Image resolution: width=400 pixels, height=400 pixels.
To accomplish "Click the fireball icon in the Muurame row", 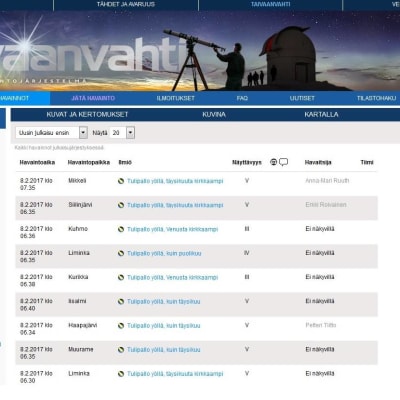I will tap(121, 350).
